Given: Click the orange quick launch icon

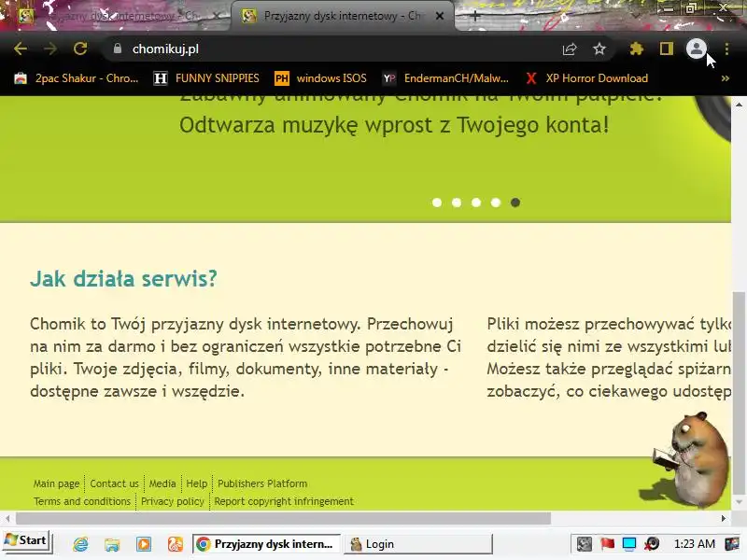Looking at the screenshot, I should (x=176, y=544).
